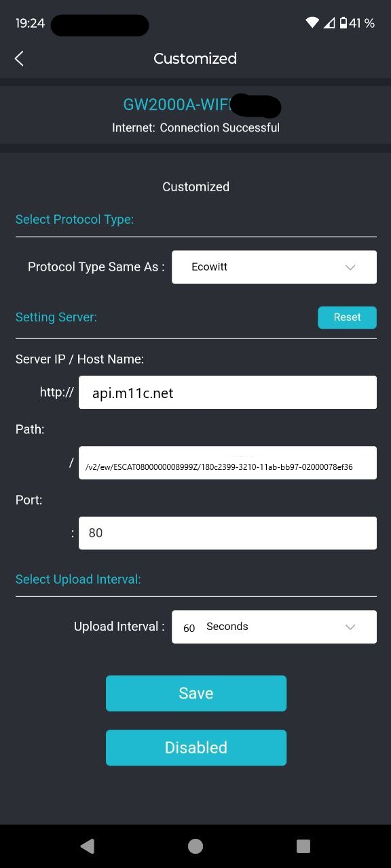Tap the Customized page title
This screenshot has height=868, width=391.
tap(195, 58)
